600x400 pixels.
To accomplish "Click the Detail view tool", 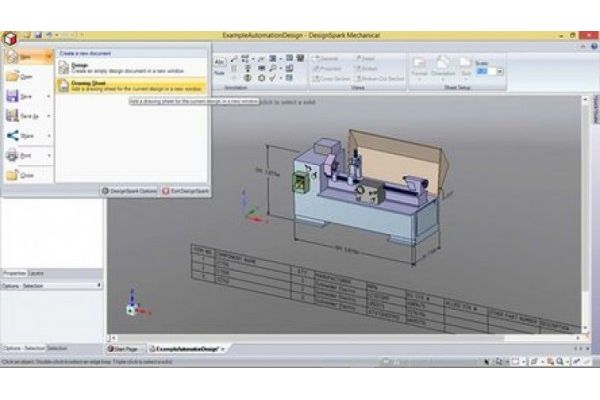I will click(365, 59).
